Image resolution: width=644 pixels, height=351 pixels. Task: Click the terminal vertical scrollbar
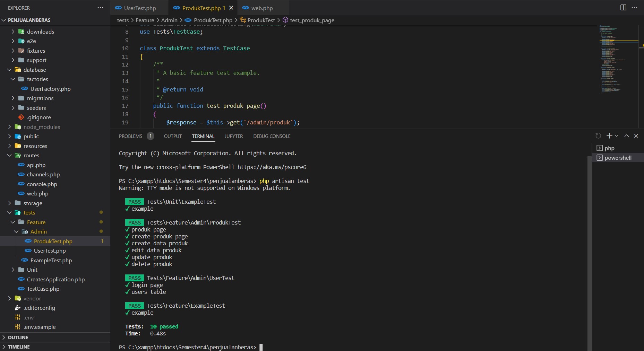(x=589, y=253)
